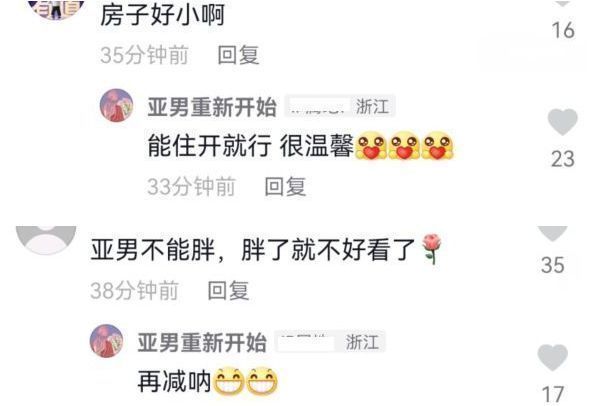
Task: Click the like count 23
Action: click(x=563, y=159)
